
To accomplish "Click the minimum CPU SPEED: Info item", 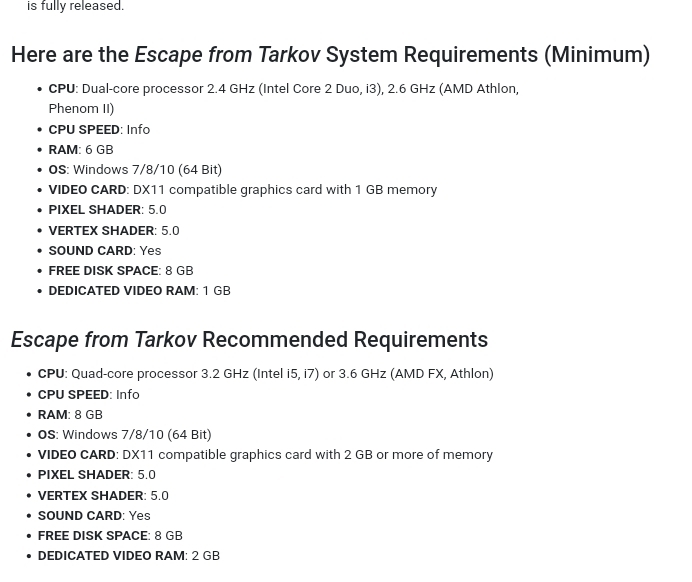I will click(x=99, y=130).
